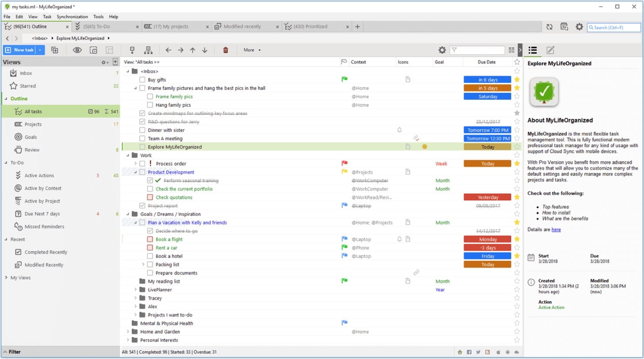
Task: Click the sync icon in the top toolbar
Action: pos(549,27)
